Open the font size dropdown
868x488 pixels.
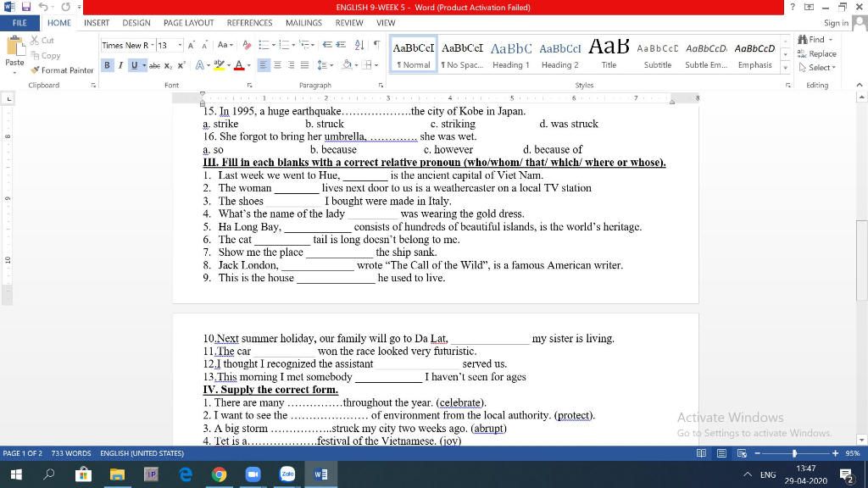click(x=180, y=46)
